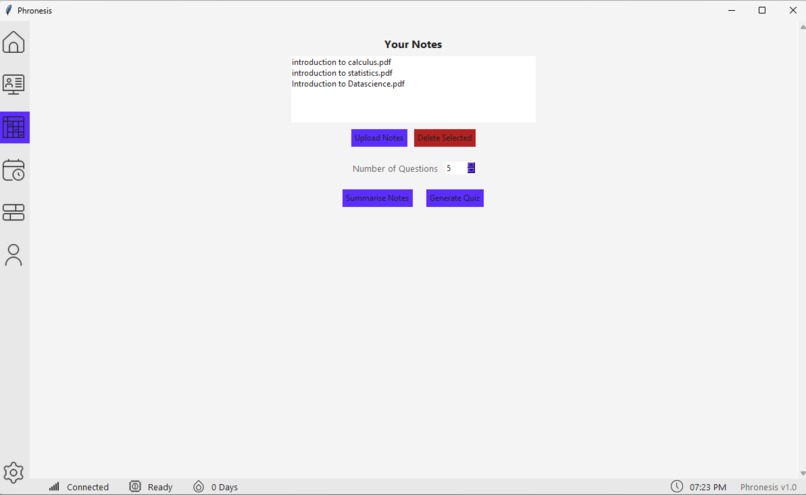Click the Phronesis feather title icon
Viewport: 806px width, 495px height.
point(8,10)
